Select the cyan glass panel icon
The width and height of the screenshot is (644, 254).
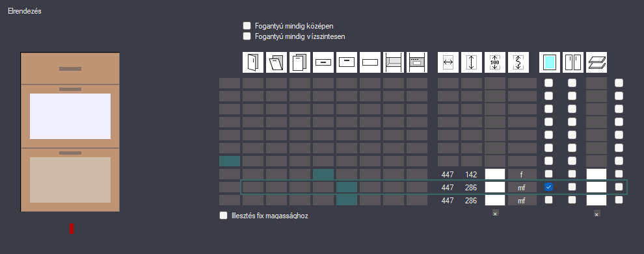click(x=550, y=62)
